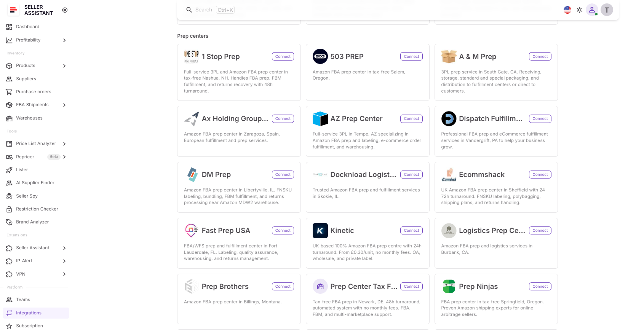Expand the Repricer submenu chevron

(64, 157)
